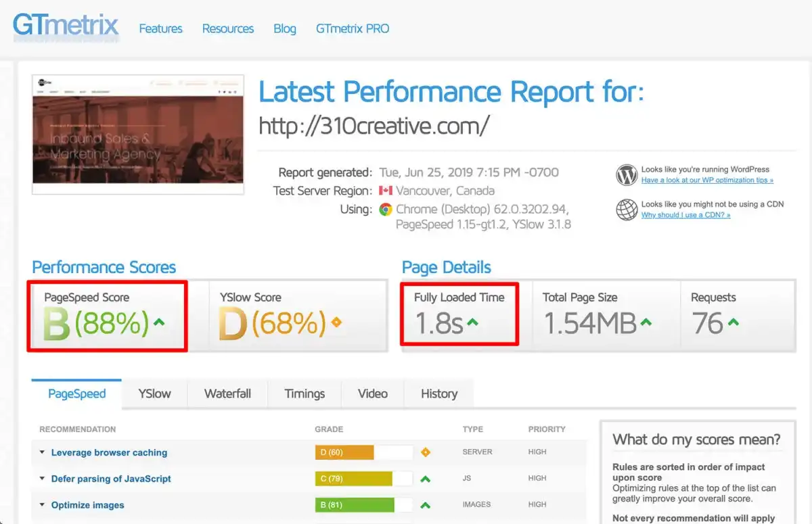Click the RECOMMENDATION column header
The image size is (812, 524).
77,429
